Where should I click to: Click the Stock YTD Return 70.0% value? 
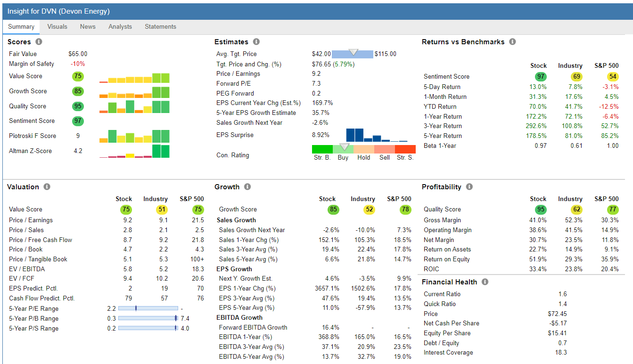point(538,106)
